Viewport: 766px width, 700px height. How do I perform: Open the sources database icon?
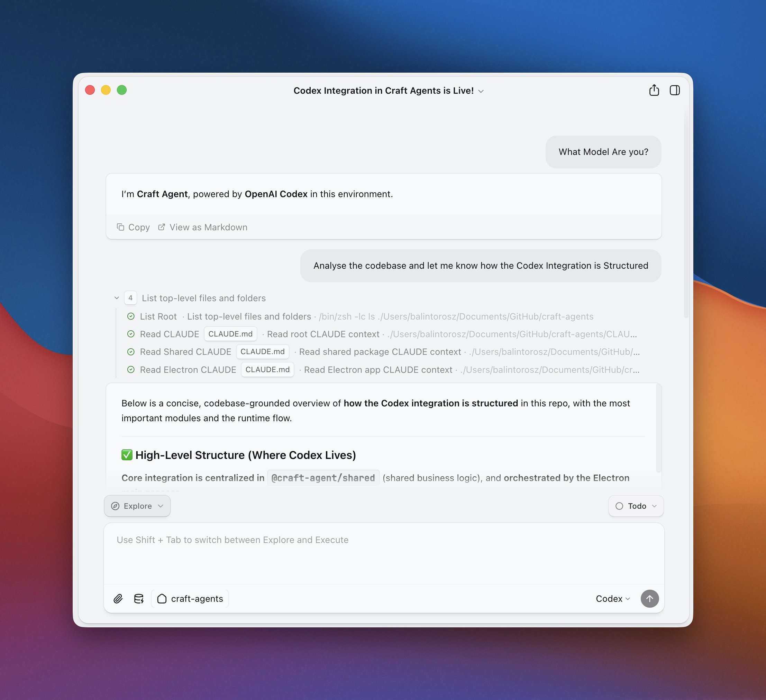point(139,599)
